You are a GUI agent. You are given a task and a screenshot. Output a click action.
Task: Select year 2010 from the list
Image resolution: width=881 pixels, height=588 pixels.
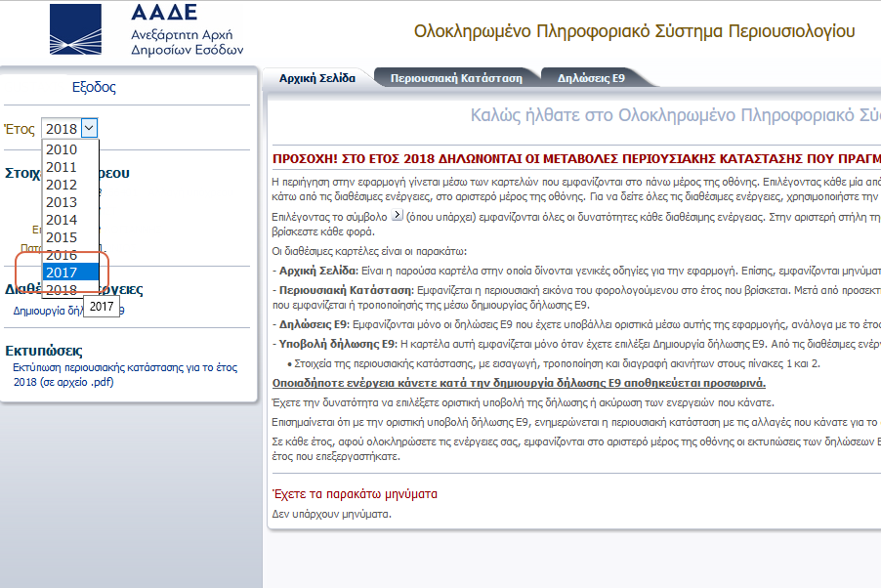[62, 149]
